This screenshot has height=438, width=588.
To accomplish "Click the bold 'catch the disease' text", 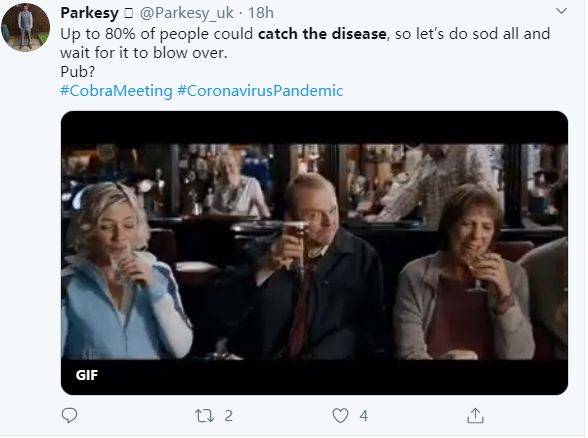I will (x=322, y=34).
